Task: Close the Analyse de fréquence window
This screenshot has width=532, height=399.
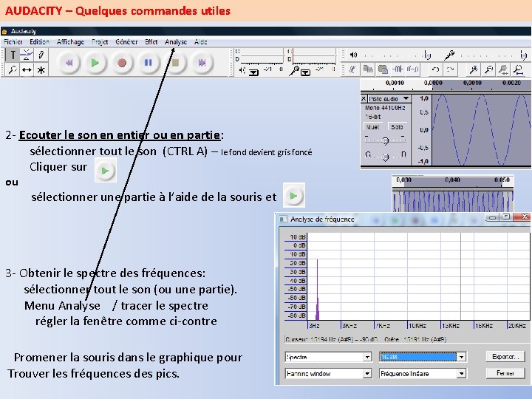Action: [524, 216]
